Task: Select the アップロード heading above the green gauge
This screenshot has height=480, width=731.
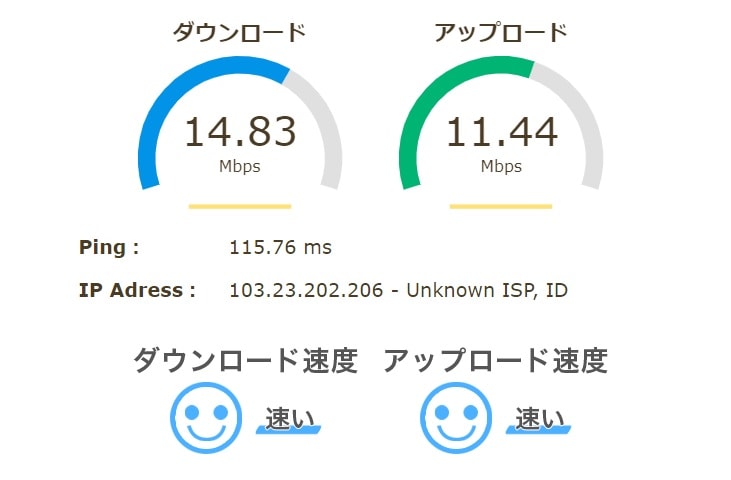Action: [x=501, y=33]
